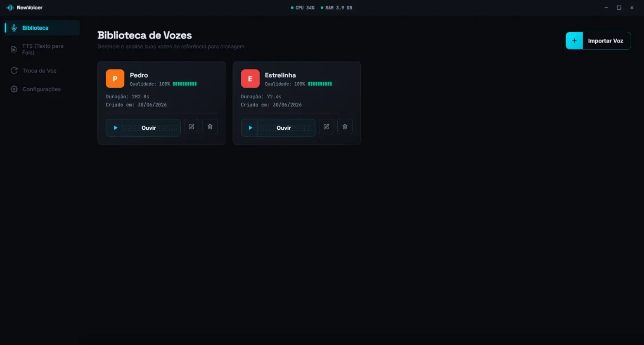Click 'Qualidade: 100%' on Estrelinha card
Image resolution: width=644 pixels, height=345 pixels.
(285, 84)
